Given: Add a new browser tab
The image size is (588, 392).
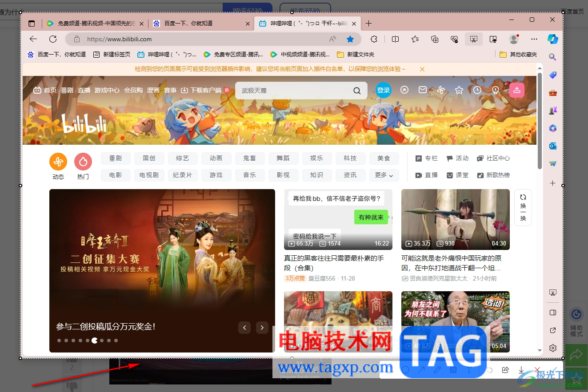Looking at the screenshot, I should 368,24.
